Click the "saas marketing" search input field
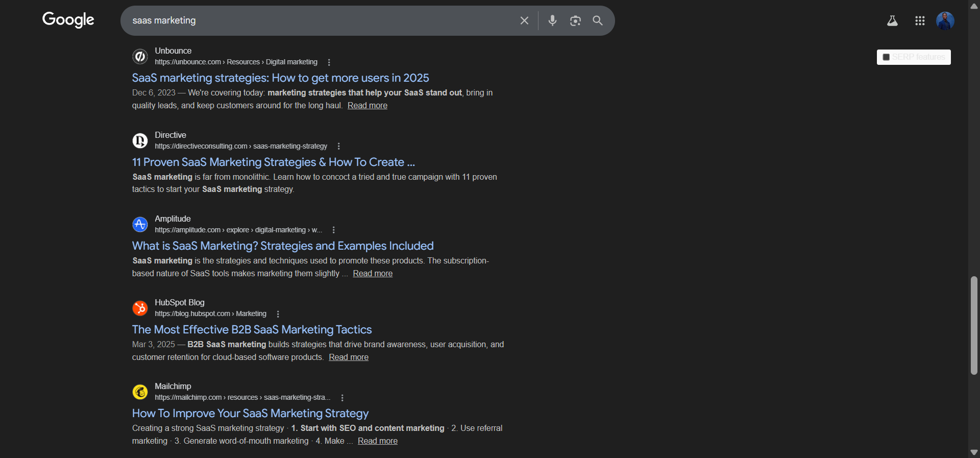The image size is (980, 458). point(322,20)
